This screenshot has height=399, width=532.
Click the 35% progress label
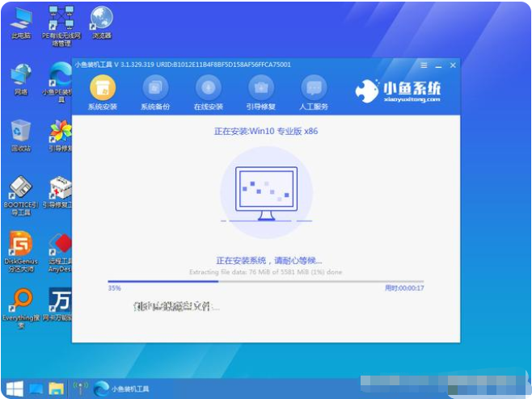[114, 288]
